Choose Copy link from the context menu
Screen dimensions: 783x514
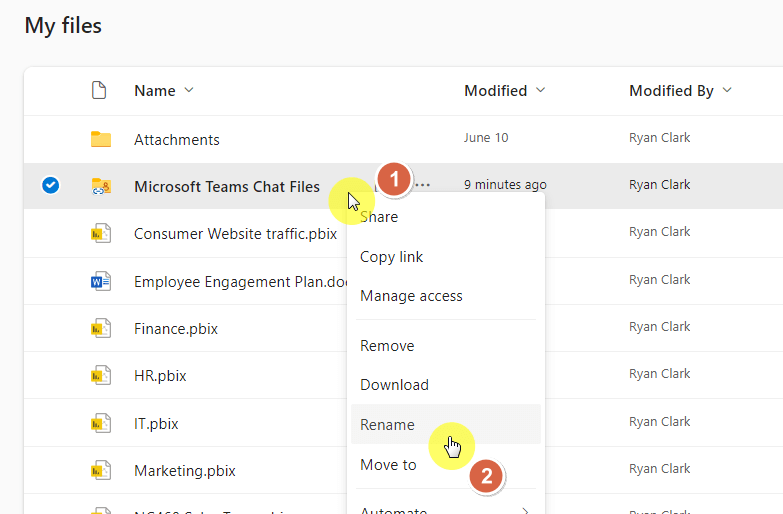445,257
